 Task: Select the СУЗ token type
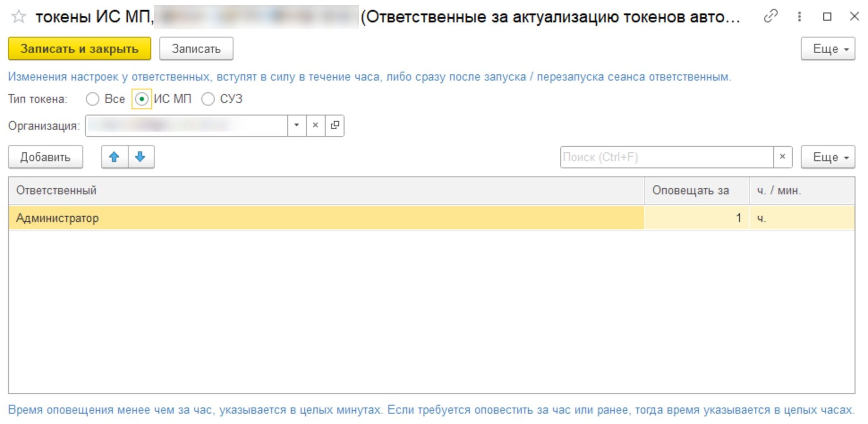click(208, 99)
